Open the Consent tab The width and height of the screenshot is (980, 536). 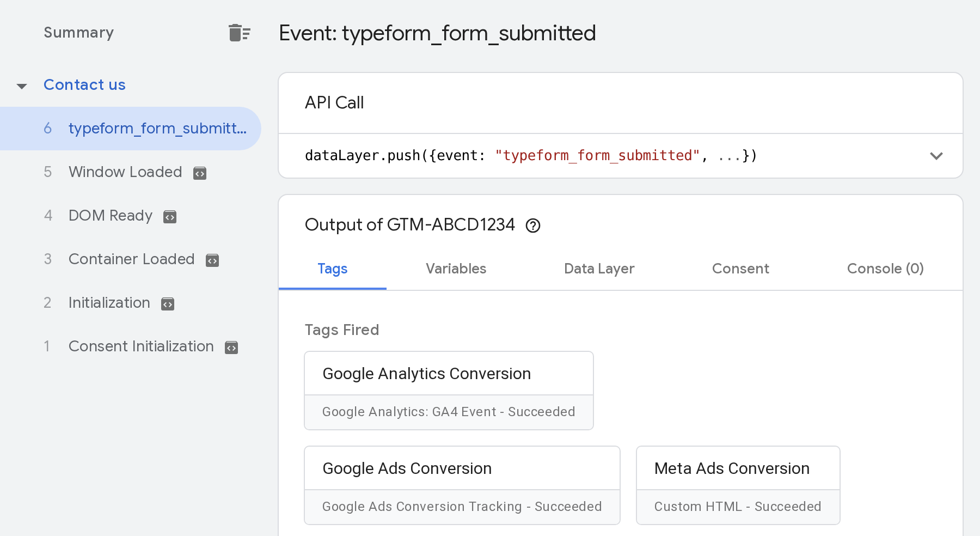(740, 269)
